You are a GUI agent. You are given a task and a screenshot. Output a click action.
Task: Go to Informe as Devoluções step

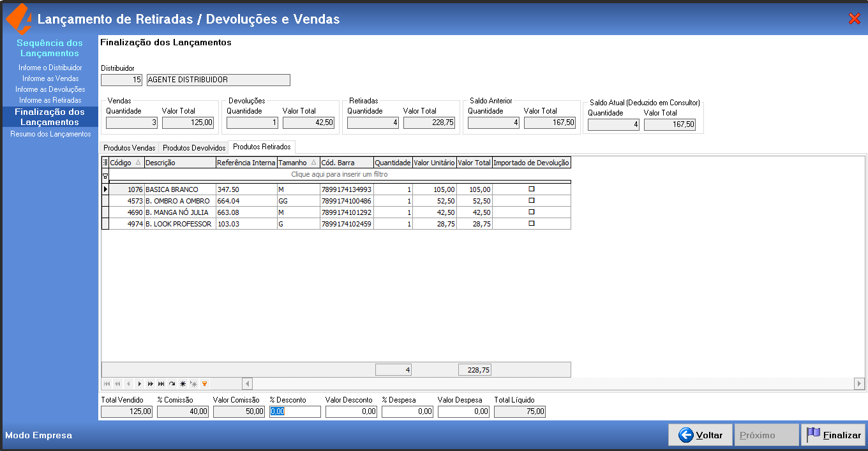click(x=50, y=89)
